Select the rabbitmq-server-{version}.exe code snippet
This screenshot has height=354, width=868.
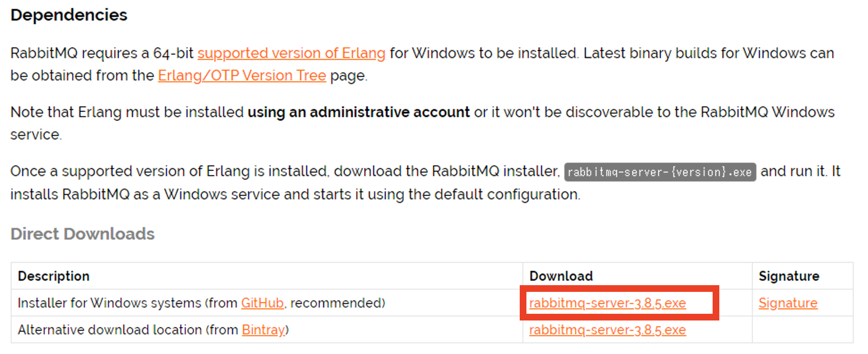[x=660, y=172]
